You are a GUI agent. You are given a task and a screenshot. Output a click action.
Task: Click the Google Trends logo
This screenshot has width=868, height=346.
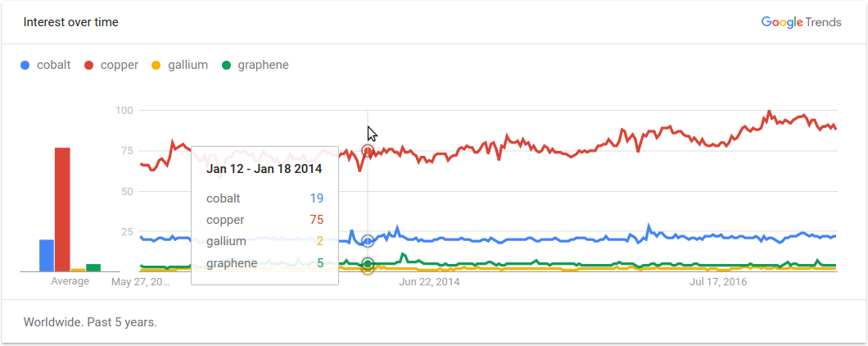click(x=801, y=22)
